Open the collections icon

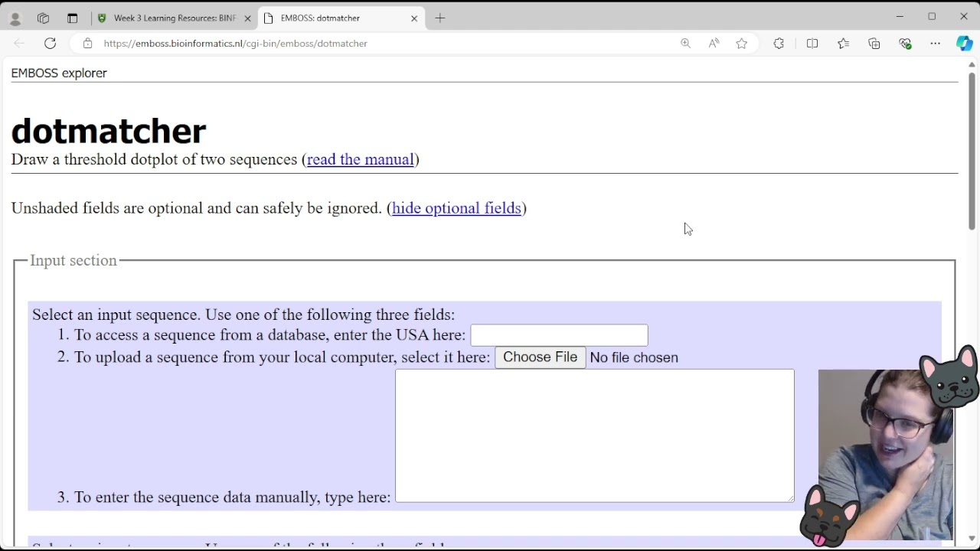pos(874,44)
